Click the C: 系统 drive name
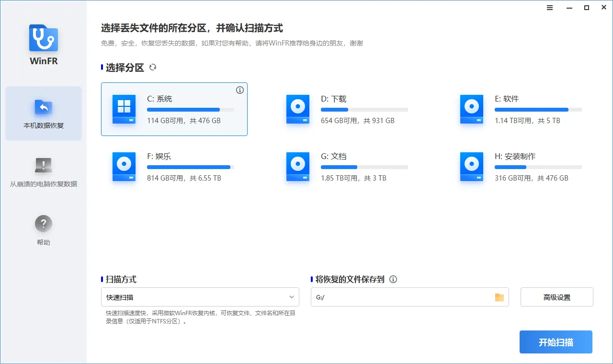This screenshot has height=364, width=613. 159,99
